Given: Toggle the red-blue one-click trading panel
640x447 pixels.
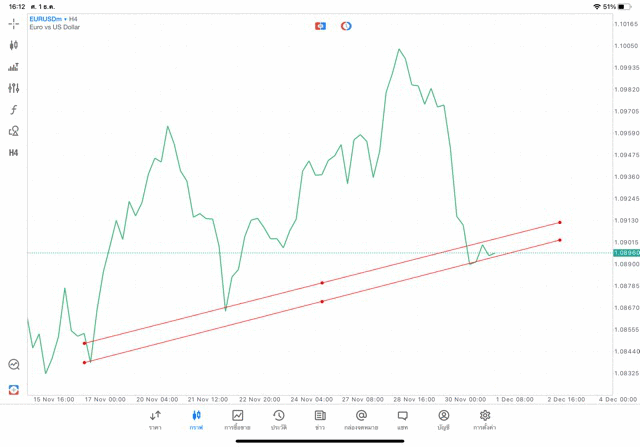Looking at the screenshot, I should point(320,26).
